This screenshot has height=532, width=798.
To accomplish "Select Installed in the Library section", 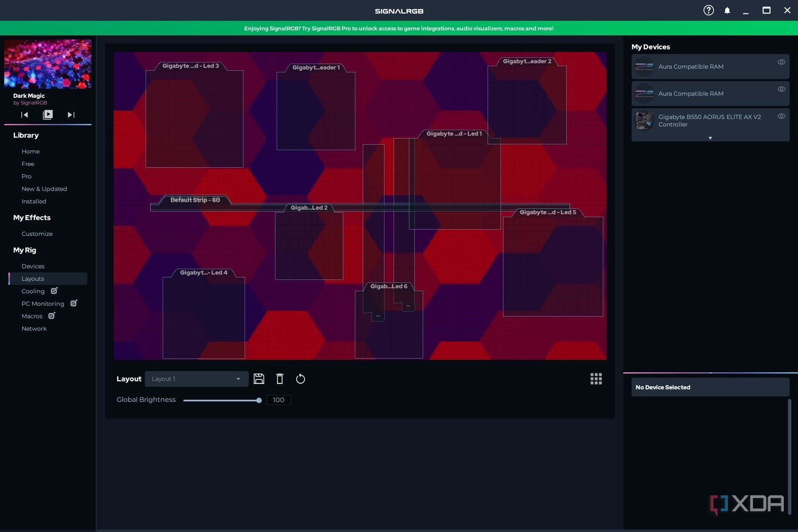I will [x=34, y=201].
